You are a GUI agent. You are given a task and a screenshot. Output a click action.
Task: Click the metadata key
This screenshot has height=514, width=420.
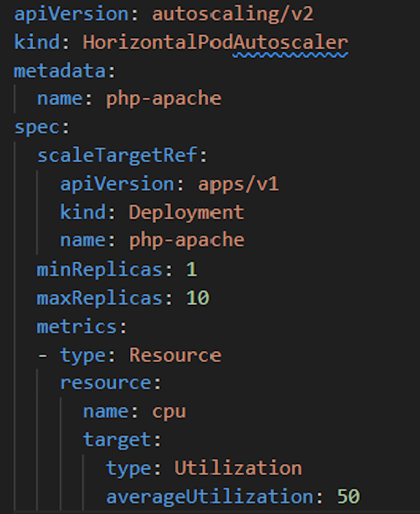tap(60, 71)
